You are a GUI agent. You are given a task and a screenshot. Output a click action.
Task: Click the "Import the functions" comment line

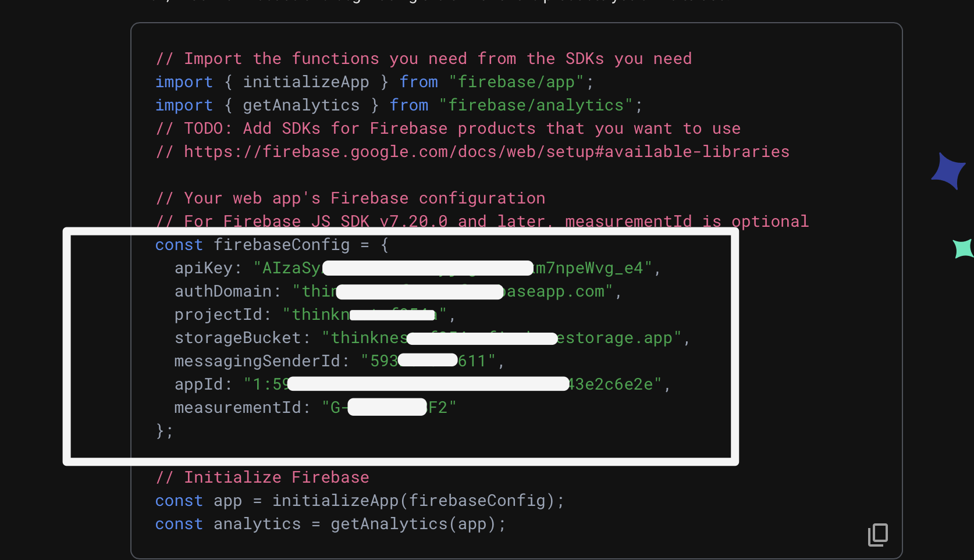[x=424, y=59]
